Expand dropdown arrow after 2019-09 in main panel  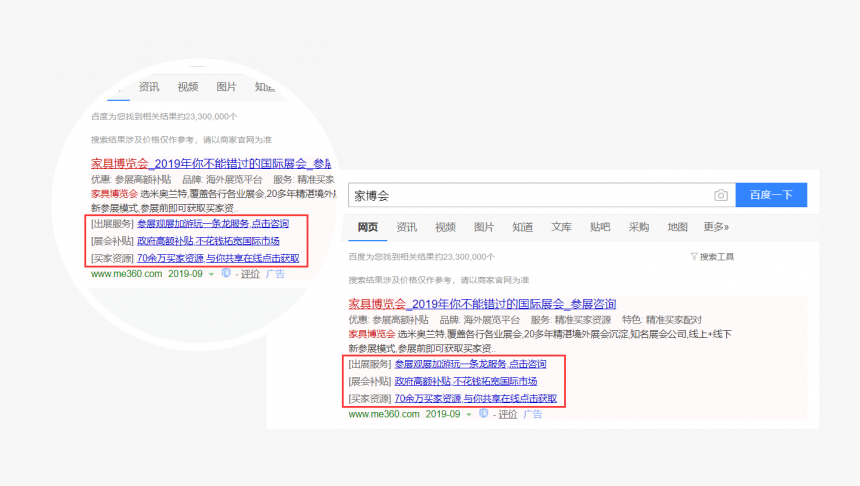point(469,415)
